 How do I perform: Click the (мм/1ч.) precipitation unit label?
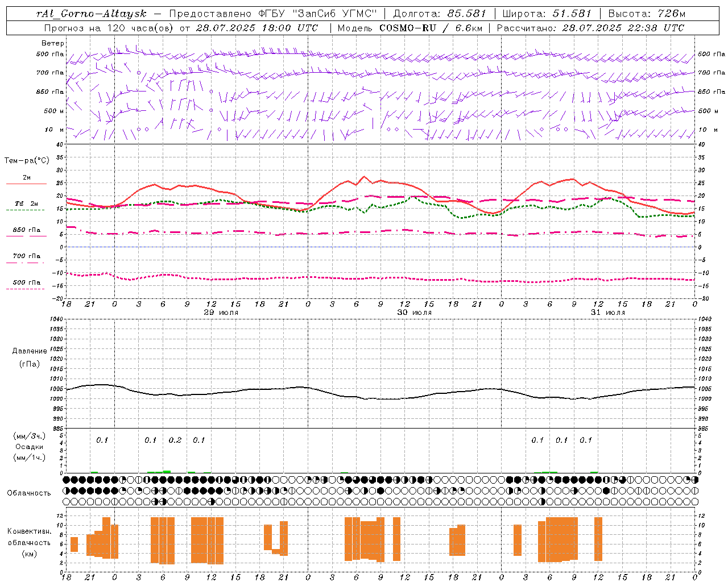[29, 458]
